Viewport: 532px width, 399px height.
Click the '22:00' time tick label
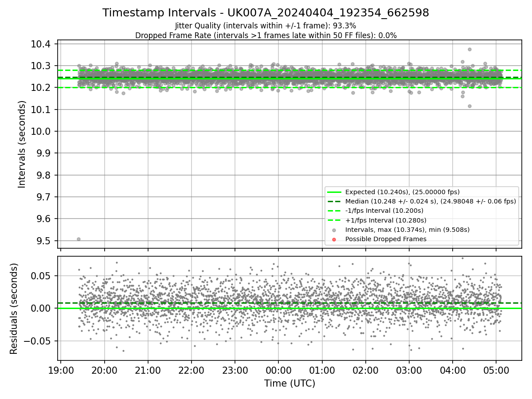point(191,370)
